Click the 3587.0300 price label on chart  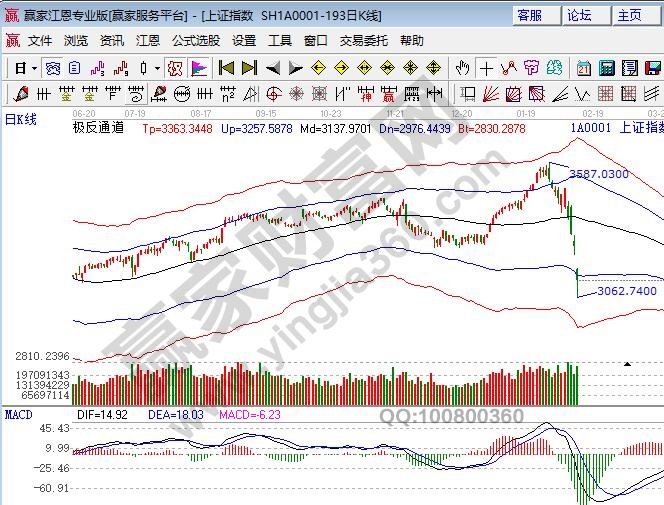point(598,174)
